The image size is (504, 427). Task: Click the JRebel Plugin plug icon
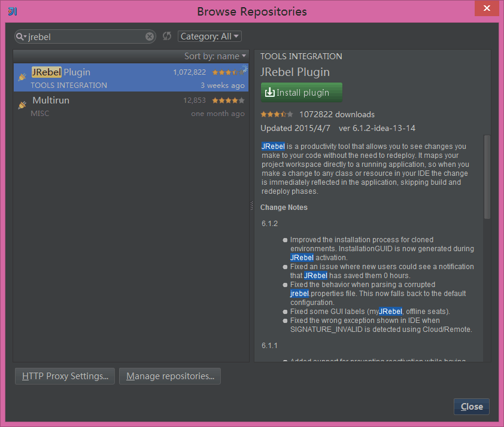point(22,77)
